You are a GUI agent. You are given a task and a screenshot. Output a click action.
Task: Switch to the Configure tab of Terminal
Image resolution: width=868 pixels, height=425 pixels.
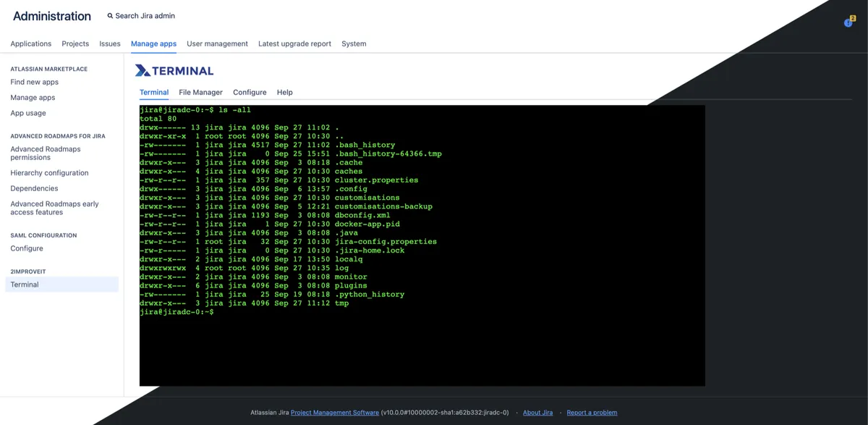tap(250, 93)
